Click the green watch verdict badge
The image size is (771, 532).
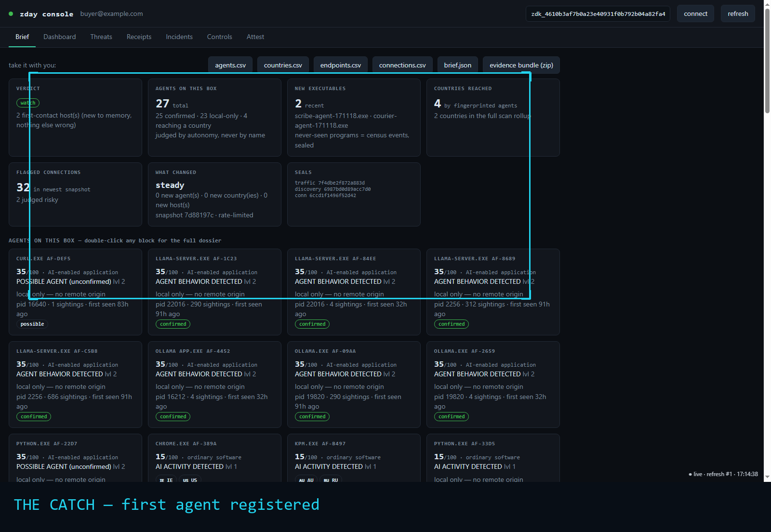[x=28, y=103]
